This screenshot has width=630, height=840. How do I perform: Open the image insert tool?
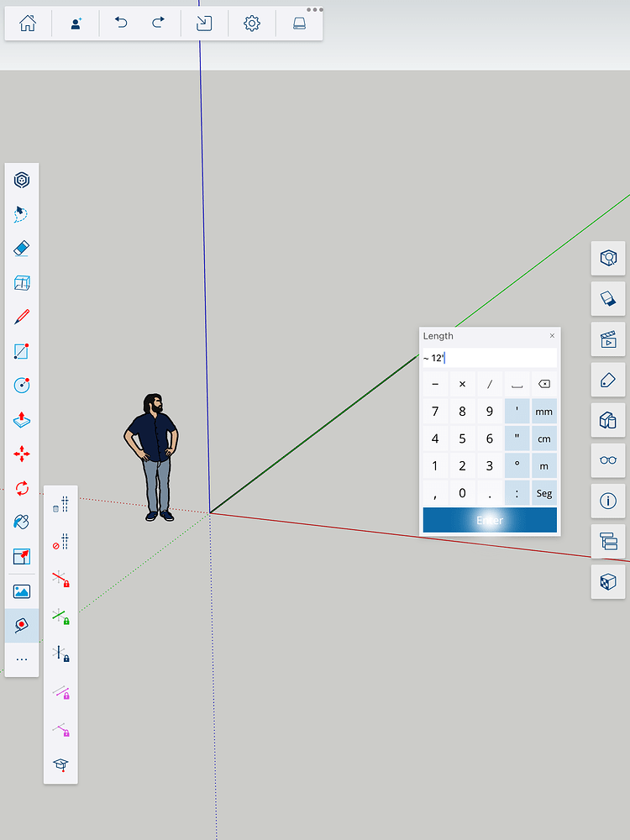[x=22, y=591]
